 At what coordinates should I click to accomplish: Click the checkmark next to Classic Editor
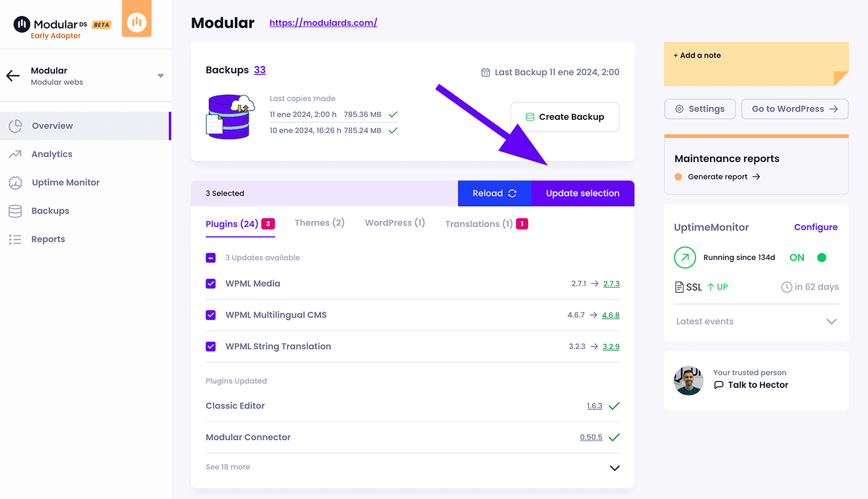tap(615, 406)
